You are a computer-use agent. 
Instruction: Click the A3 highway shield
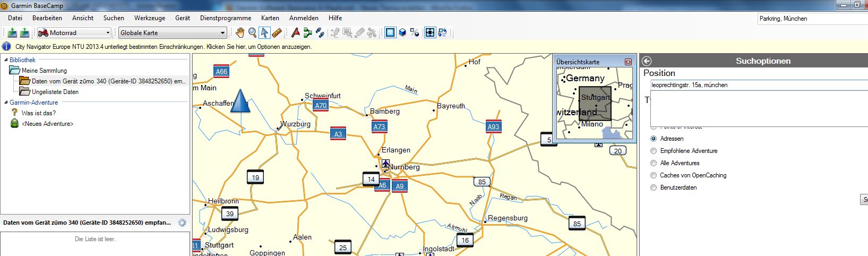tap(338, 134)
